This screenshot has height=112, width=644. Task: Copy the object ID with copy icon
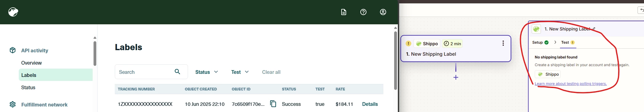click(273, 104)
